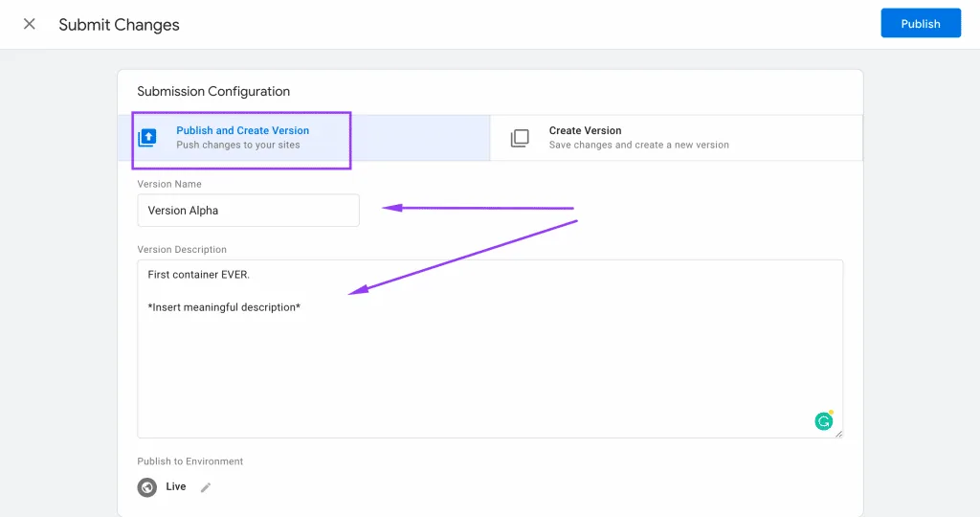Screen dimensions: 980x517
Task: Close the Submit Changes dialog
Action: pos(30,24)
